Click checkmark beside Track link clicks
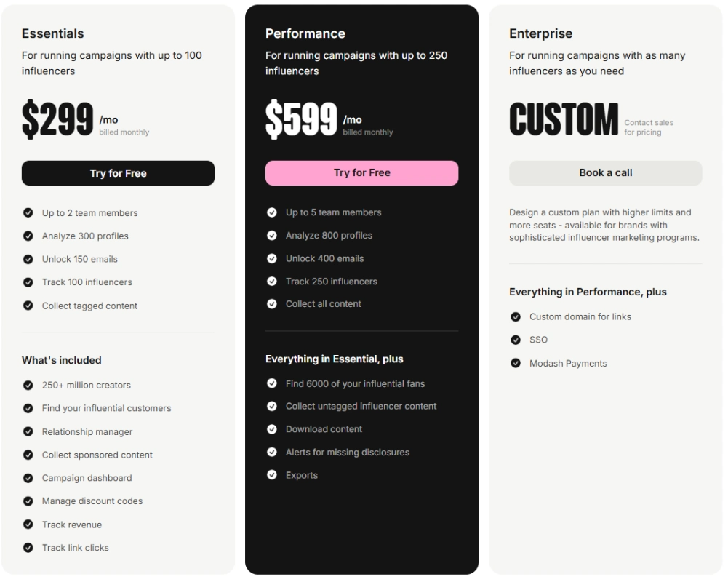 (x=28, y=548)
